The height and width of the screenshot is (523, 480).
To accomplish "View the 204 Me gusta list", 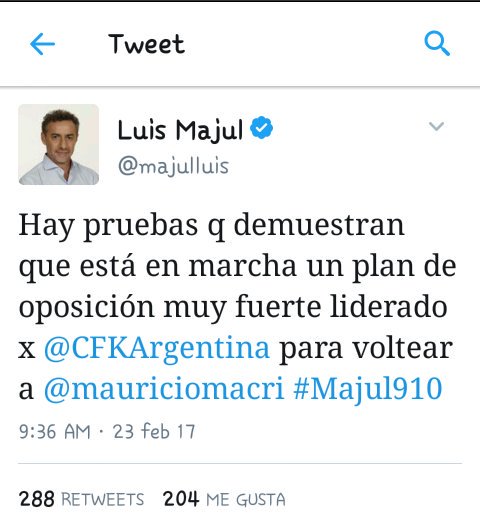I will pos(224,499).
